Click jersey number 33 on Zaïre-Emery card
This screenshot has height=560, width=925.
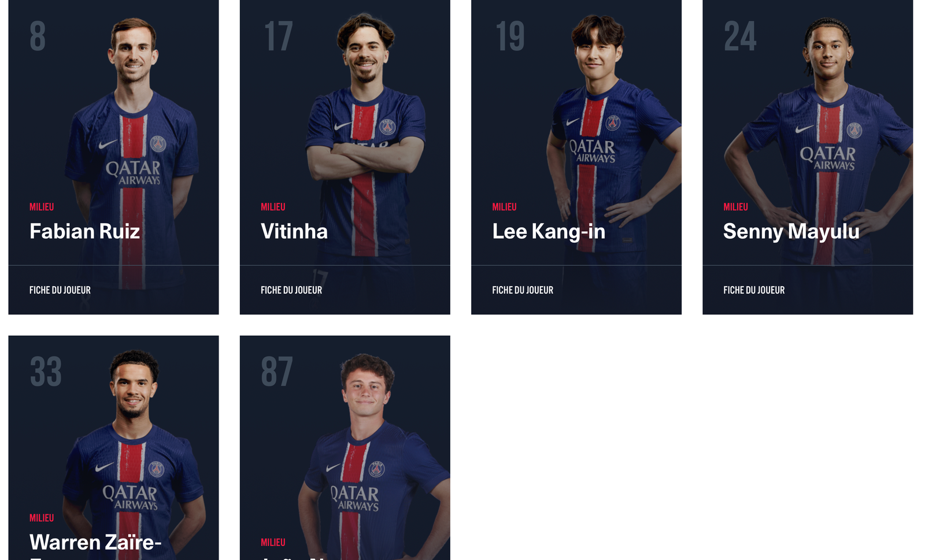click(x=46, y=371)
